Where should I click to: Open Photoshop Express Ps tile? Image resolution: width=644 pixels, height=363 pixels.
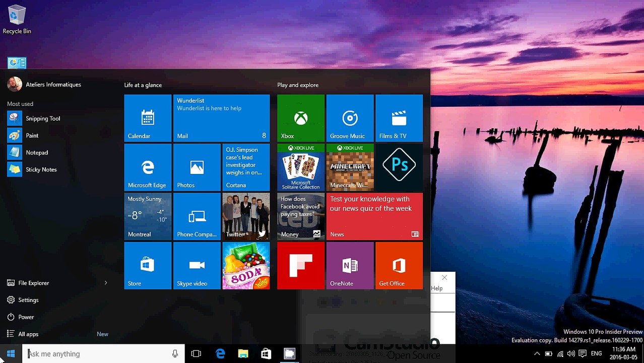tap(399, 167)
